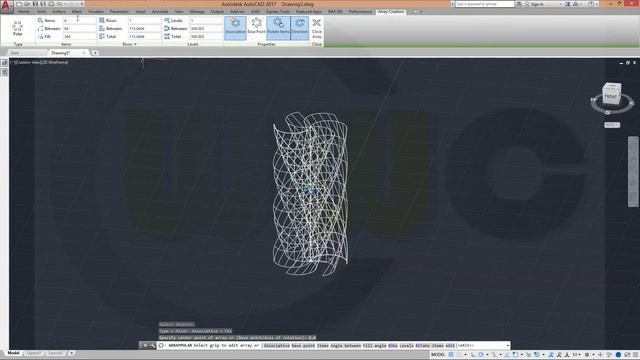Click the navigation bar on right edge
The height and width of the screenshot is (360, 640).
(x=633, y=171)
